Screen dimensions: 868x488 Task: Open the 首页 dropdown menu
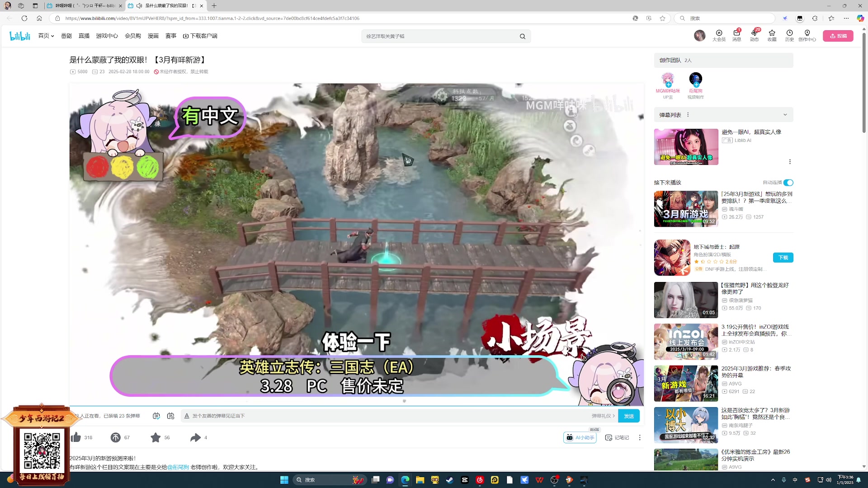[46, 36]
